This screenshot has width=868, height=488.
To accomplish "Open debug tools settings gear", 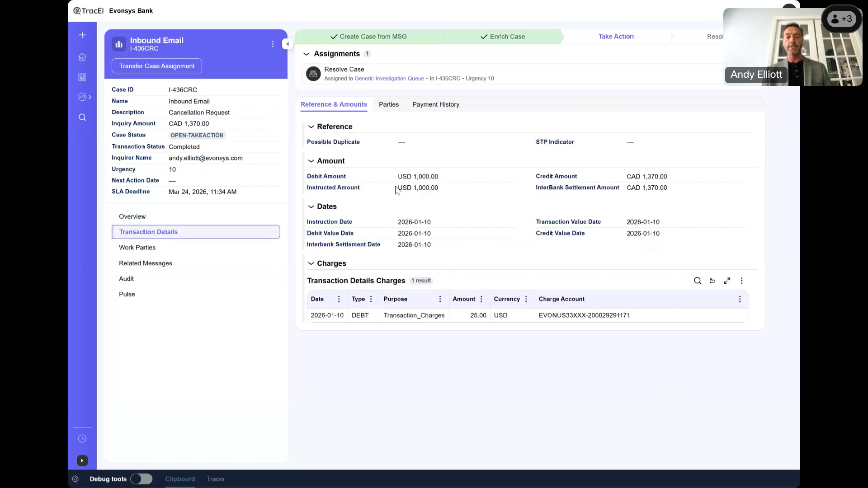I will pos(75,479).
